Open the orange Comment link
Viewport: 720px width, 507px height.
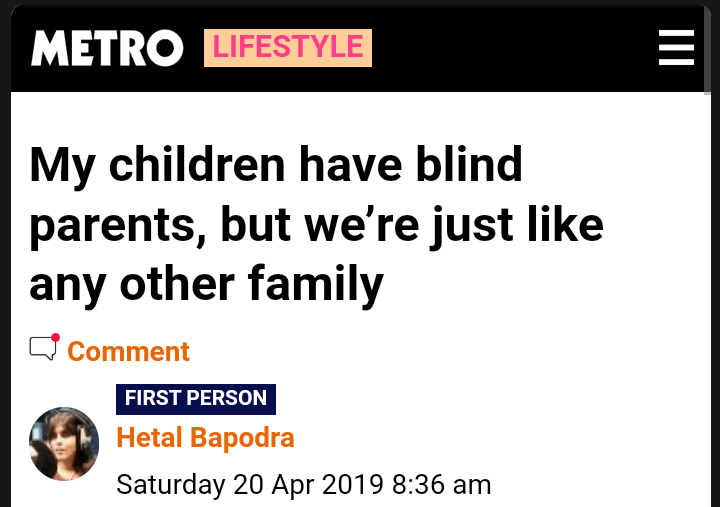128,352
